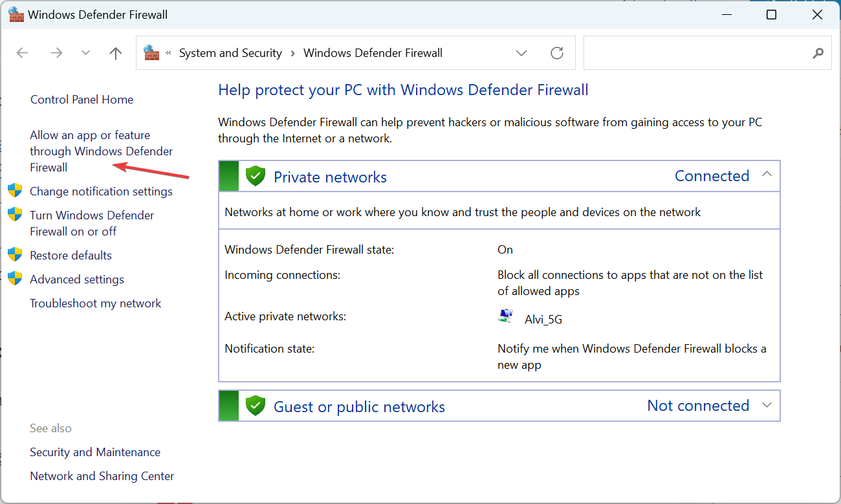Click the firewall icon in address bar
This screenshot has width=841, height=504.
click(x=151, y=52)
